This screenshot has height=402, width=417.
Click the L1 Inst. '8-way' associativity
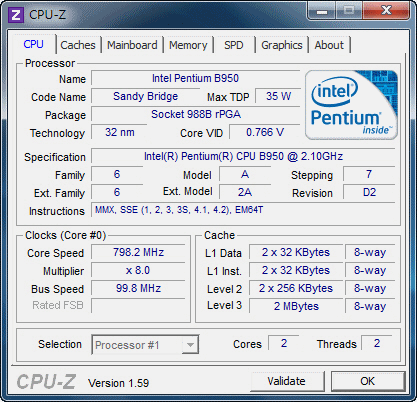click(370, 270)
